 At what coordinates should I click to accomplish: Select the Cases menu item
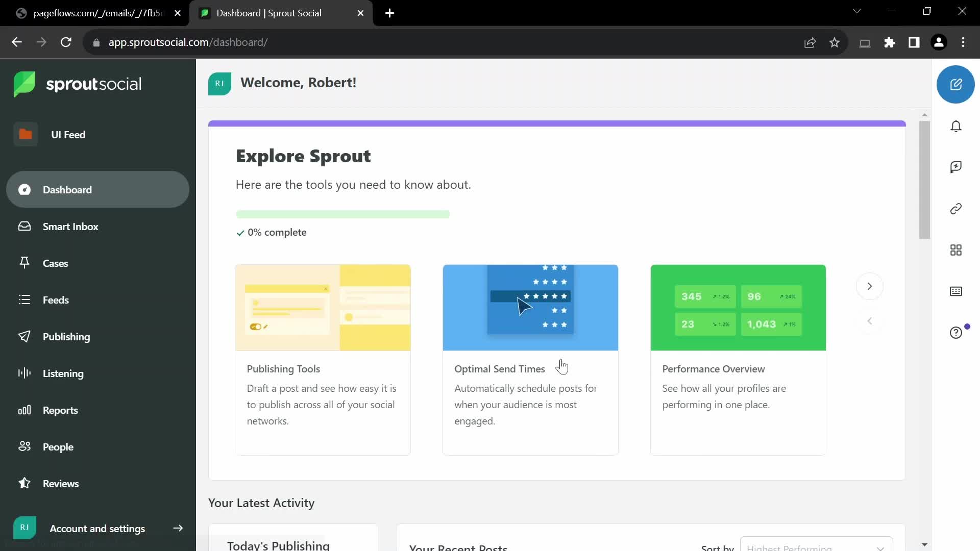click(x=55, y=263)
